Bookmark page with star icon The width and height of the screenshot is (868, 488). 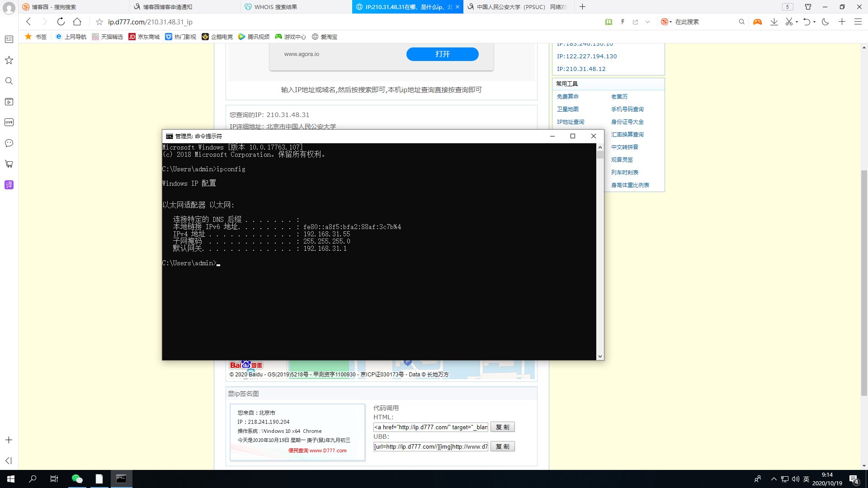point(99,22)
